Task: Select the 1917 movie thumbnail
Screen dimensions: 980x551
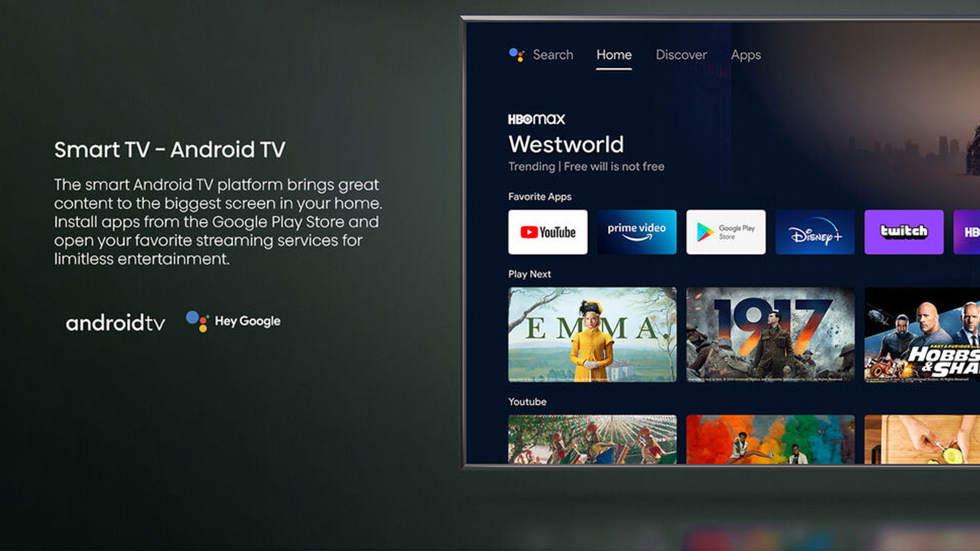Action: [769, 334]
